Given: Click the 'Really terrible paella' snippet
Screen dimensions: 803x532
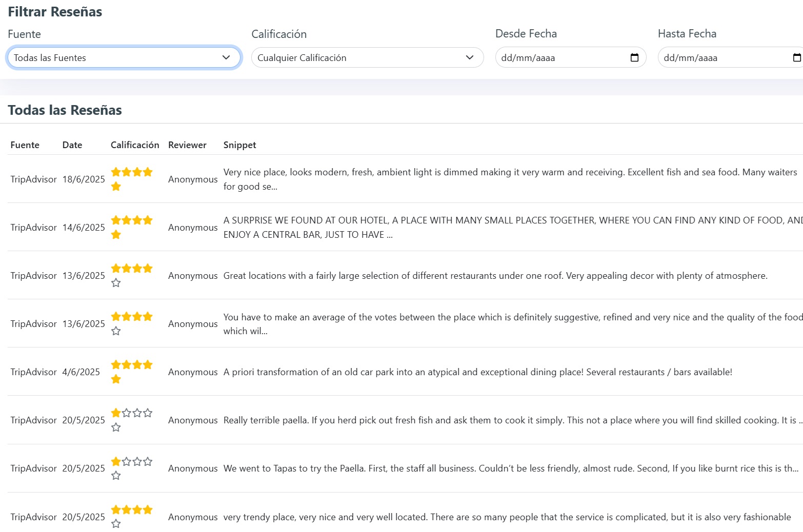Looking at the screenshot, I should [x=513, y=420].
